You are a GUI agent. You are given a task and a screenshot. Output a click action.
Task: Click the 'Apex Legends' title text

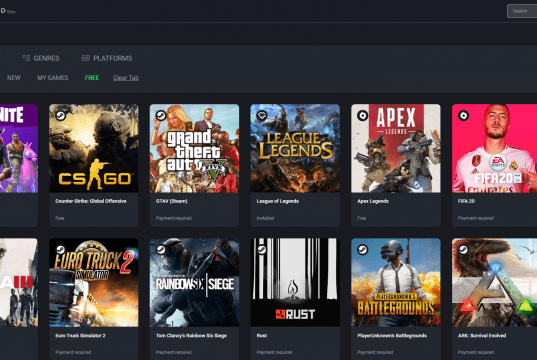(373, 201)
